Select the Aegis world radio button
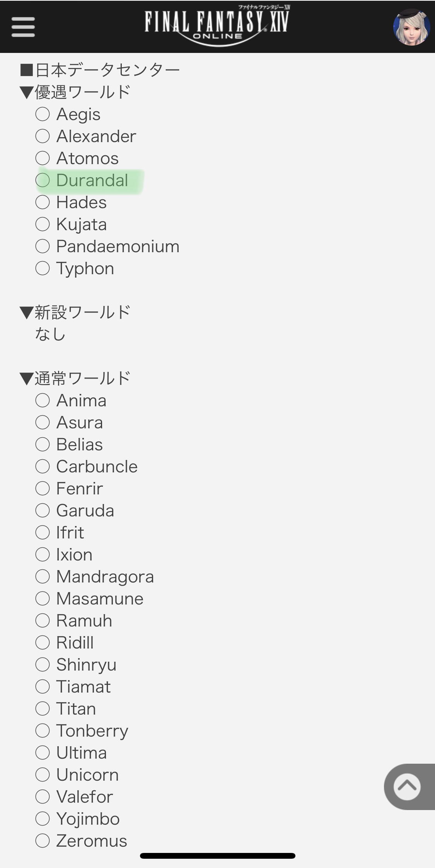 43,114
